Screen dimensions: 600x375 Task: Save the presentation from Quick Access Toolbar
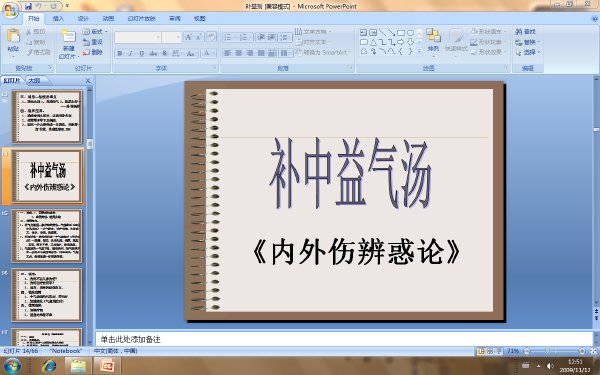[x=29, y=7]
